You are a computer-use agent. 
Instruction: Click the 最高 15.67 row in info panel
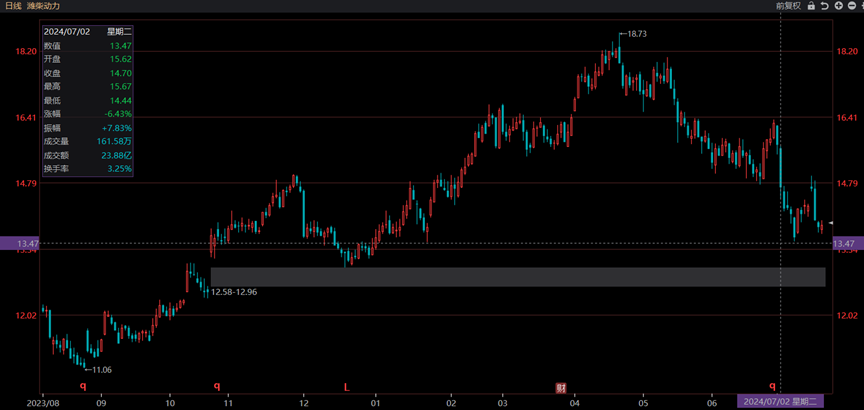[x=88, y=87]
